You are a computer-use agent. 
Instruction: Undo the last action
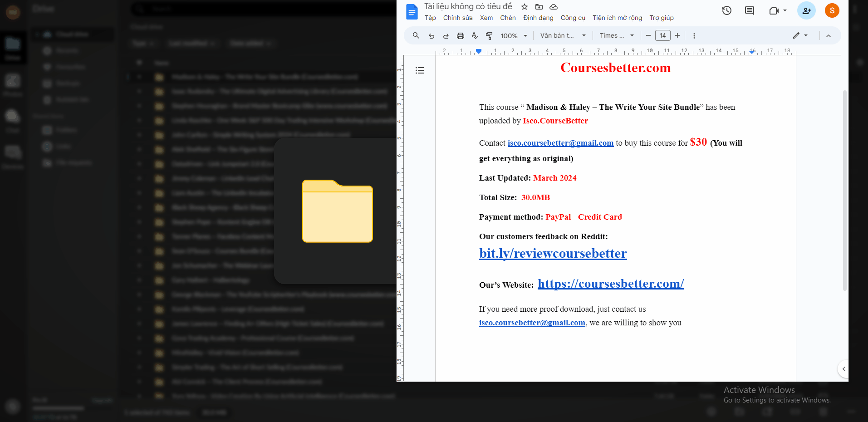point(431,36)
